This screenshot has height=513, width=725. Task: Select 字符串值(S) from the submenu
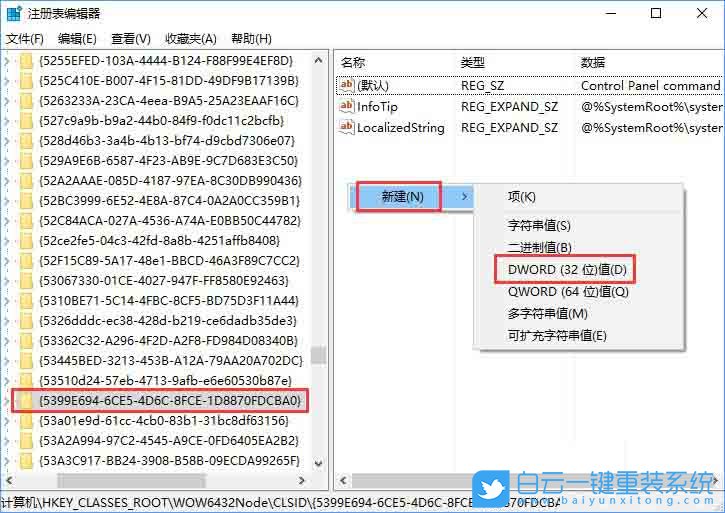click(x=539, y=226)
